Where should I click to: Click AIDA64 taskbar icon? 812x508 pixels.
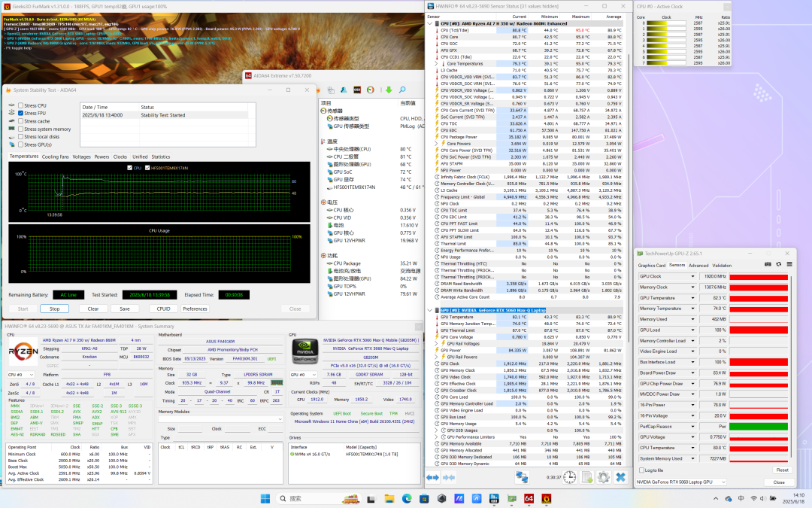pyautogui.click(x=529, y=499)
